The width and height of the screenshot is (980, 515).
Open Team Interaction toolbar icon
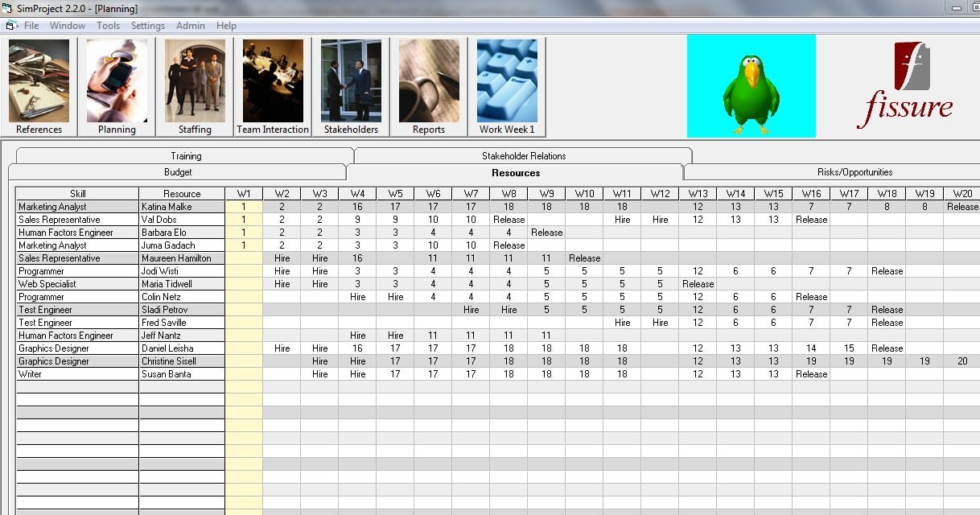(273, 86)
